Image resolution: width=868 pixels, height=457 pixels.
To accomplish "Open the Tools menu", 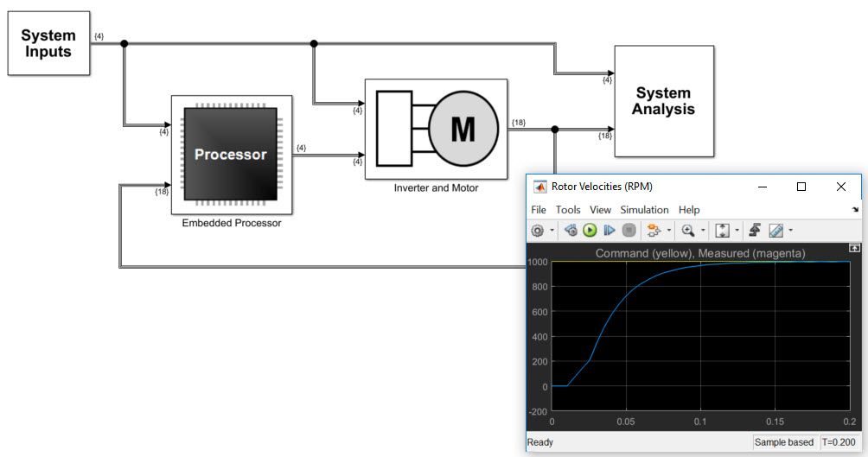I will [568, 210].
